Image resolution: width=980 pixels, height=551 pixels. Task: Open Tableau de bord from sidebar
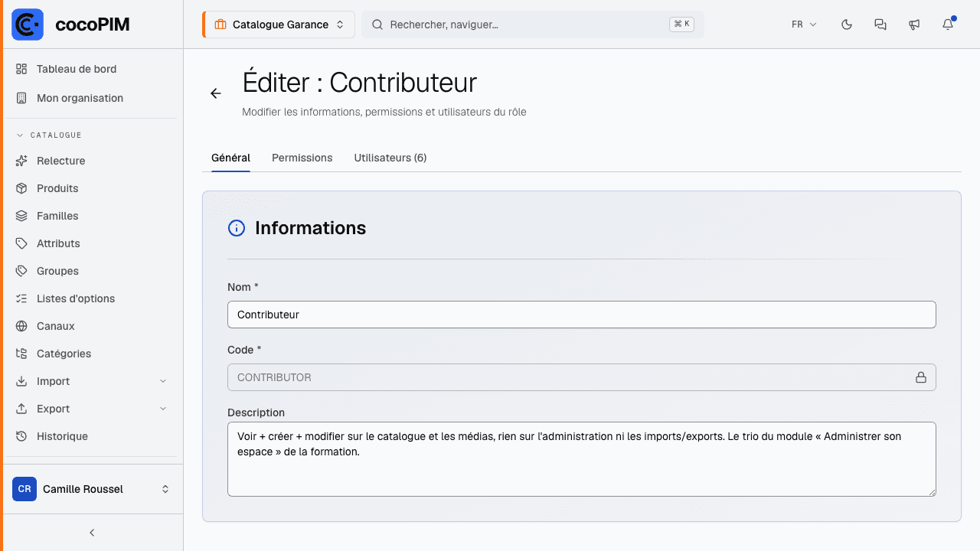[x=92, y=69]
